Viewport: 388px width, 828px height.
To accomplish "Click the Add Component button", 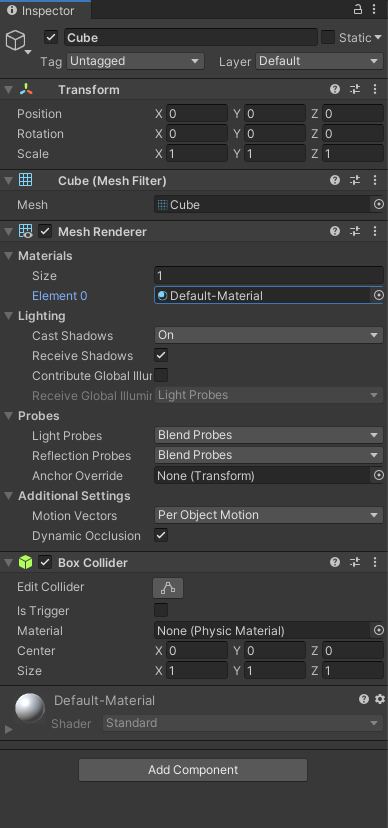I will click(193, 770).
